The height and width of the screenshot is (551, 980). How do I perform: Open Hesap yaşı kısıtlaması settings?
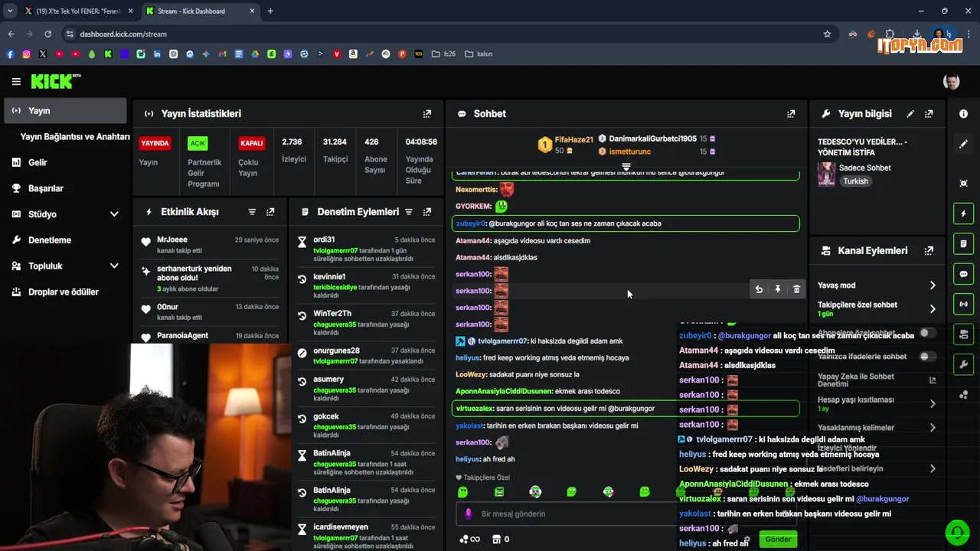[933, 403]
